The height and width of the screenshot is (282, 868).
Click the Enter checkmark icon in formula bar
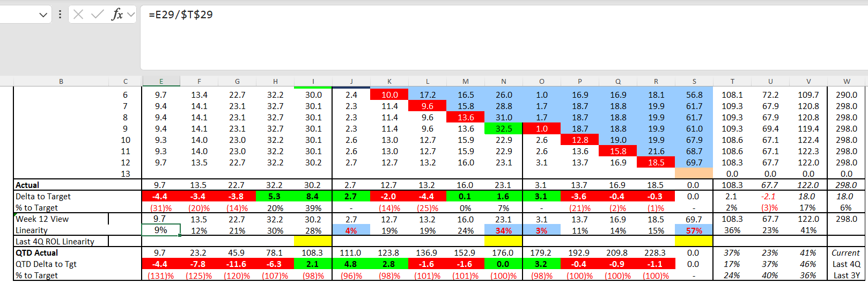97,15
